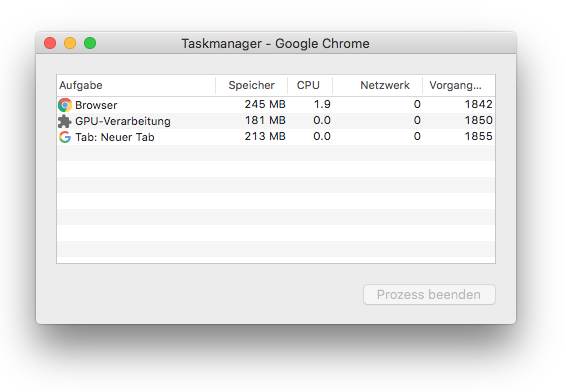Sort by the CPU column header
Screen dimensions: 566x392
(310, 85)
